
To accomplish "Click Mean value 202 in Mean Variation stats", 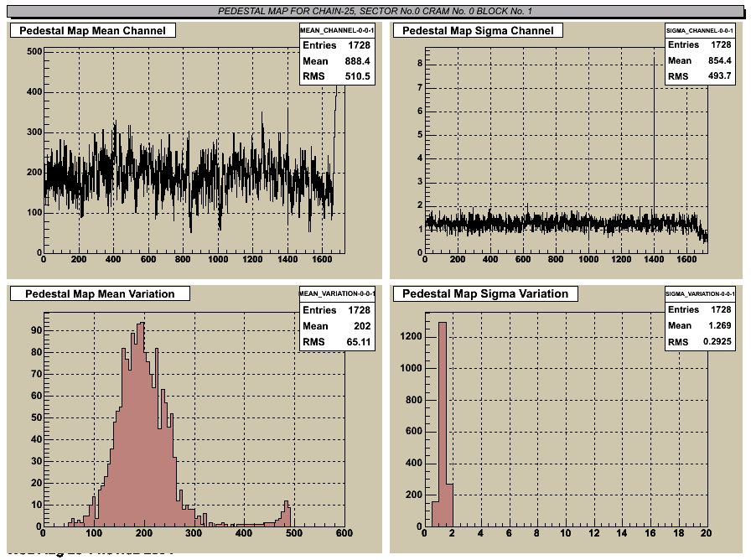I will click(x=362, y=326).
